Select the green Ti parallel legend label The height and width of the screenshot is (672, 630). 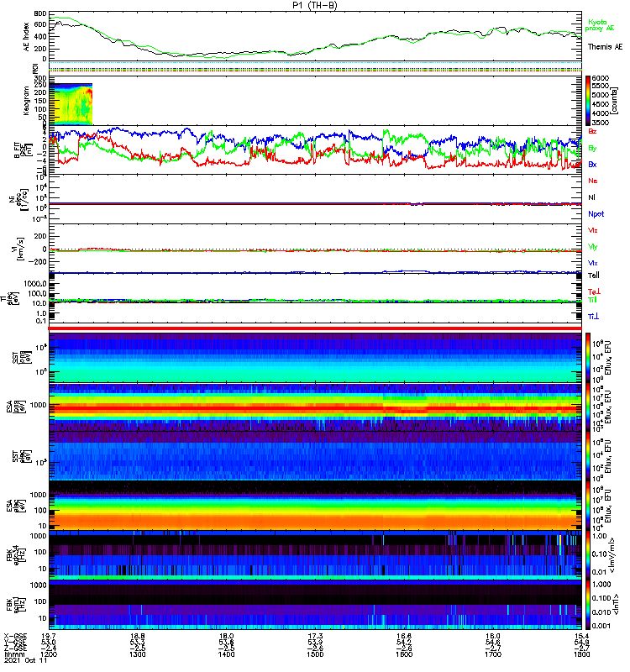[592, 300]
